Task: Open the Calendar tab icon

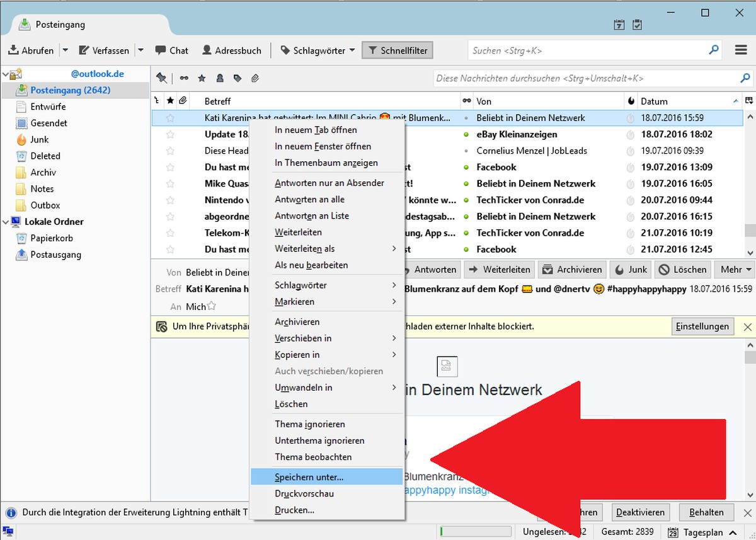Action: [619, 25]
